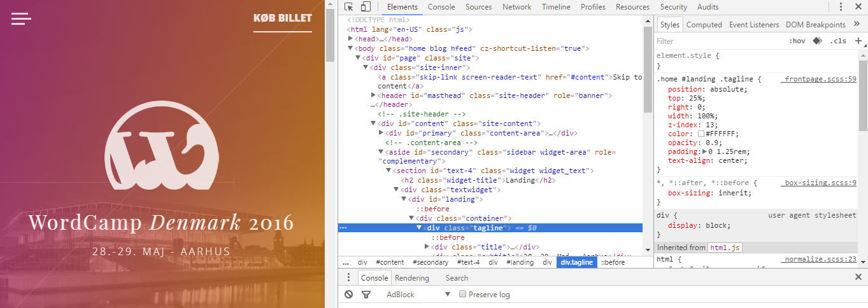Open the console drawer three-dot menu
The height and width of the screenshot is (308, 868).
pyautogui.click(x=348, y=277)
